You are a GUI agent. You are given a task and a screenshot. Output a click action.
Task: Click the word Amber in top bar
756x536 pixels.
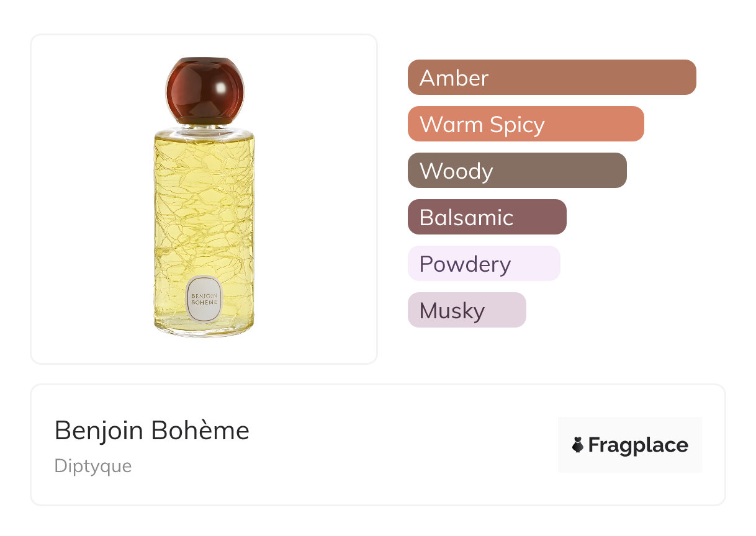(x=454, y=78)
